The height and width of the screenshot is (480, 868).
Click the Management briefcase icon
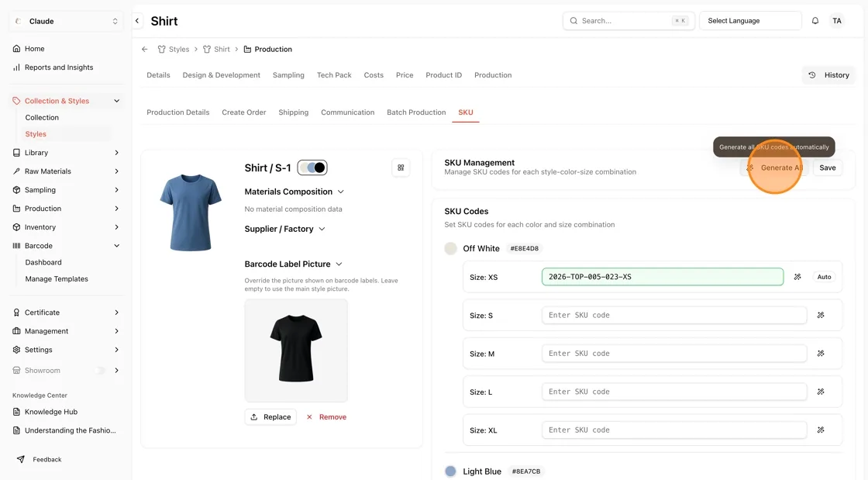click(x=16, y=331)
